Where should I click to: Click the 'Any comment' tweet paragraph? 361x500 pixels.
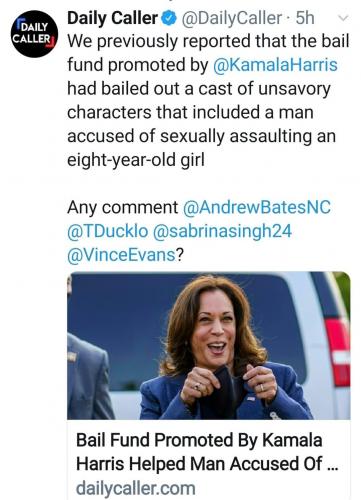199,231
